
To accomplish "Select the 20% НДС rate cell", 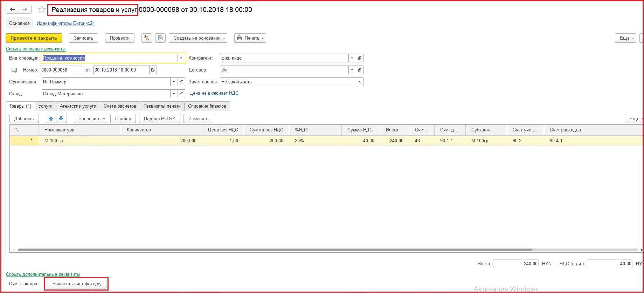I will [315, 141].
